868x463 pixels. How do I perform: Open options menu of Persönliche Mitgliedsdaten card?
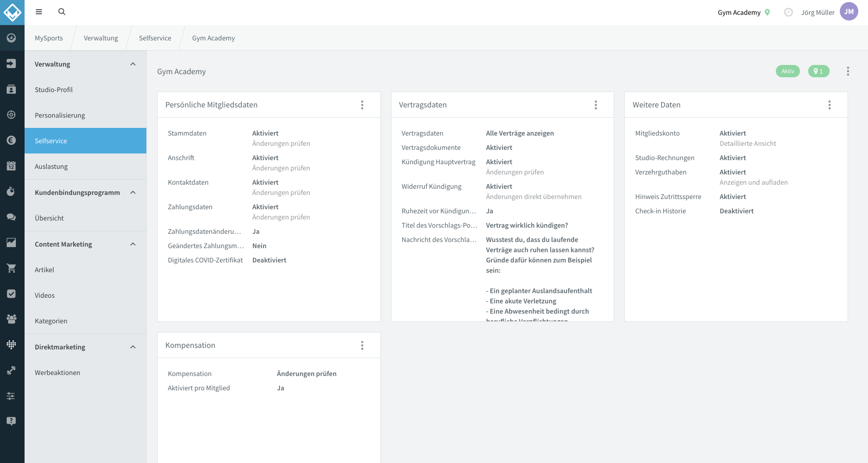[362, 105]
